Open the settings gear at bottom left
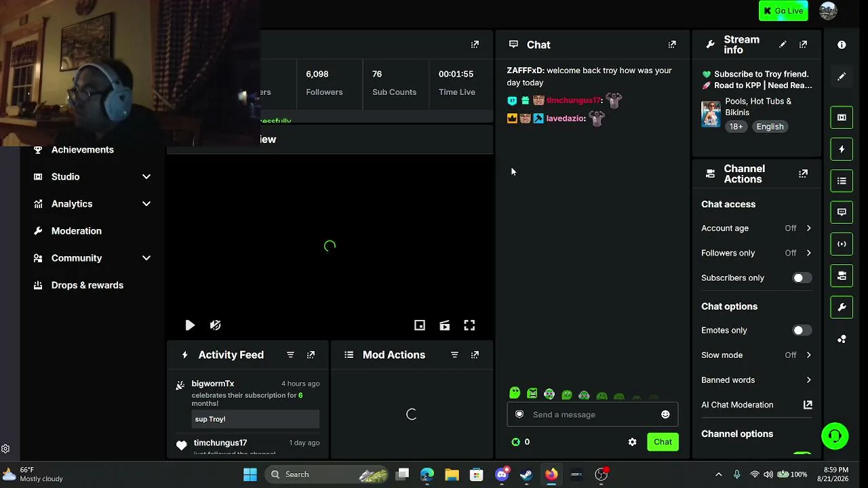The image size is (868, 488). point(5,449)
